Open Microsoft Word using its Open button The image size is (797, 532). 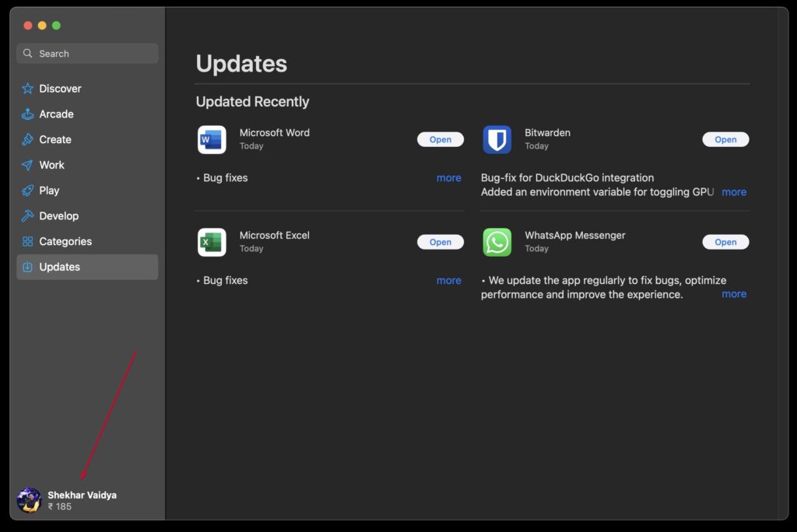[x=441, y=139]
